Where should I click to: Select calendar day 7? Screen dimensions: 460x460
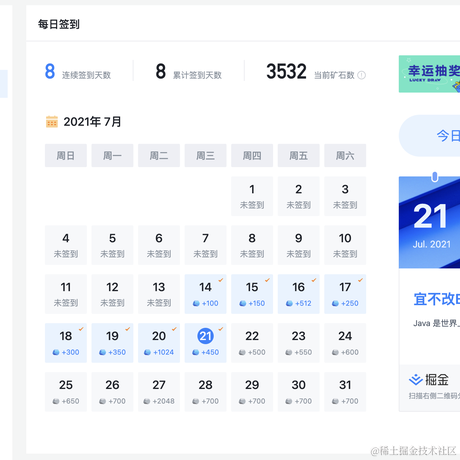tap(205, 245)
